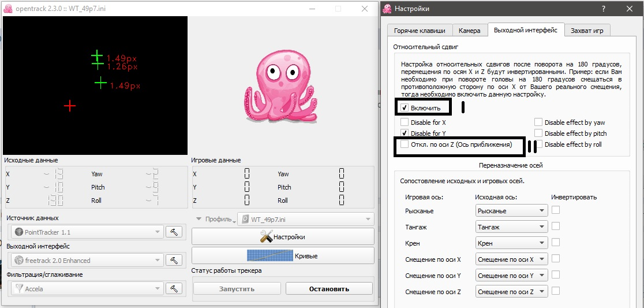The image size is (644, 308).
Task: Open source dropdown for game Смещение по оси Z
Action: [511, 292]
